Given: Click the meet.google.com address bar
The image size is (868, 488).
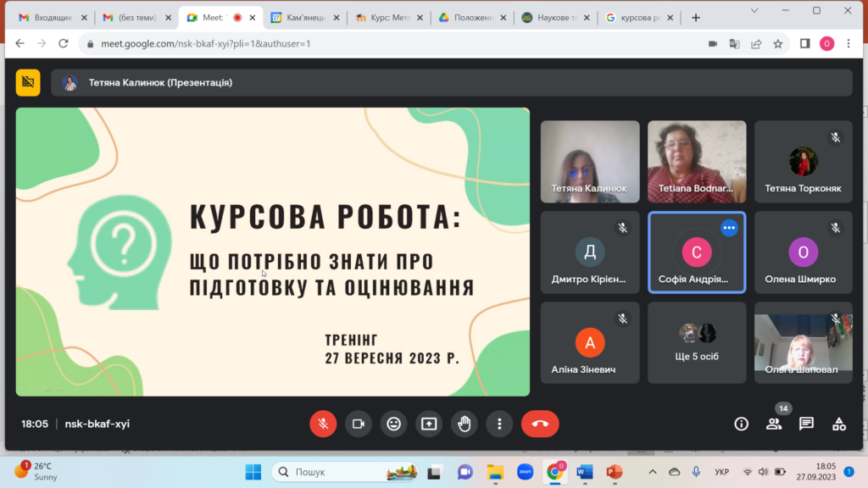Looking at the screenshot, I should 381,43.
